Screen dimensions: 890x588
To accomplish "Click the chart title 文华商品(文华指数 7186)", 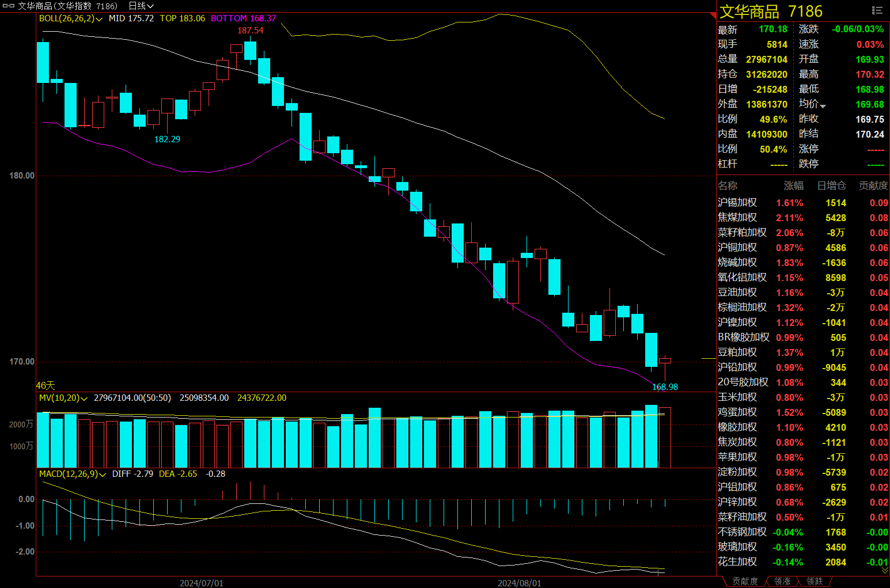I will tap(67, 6).
